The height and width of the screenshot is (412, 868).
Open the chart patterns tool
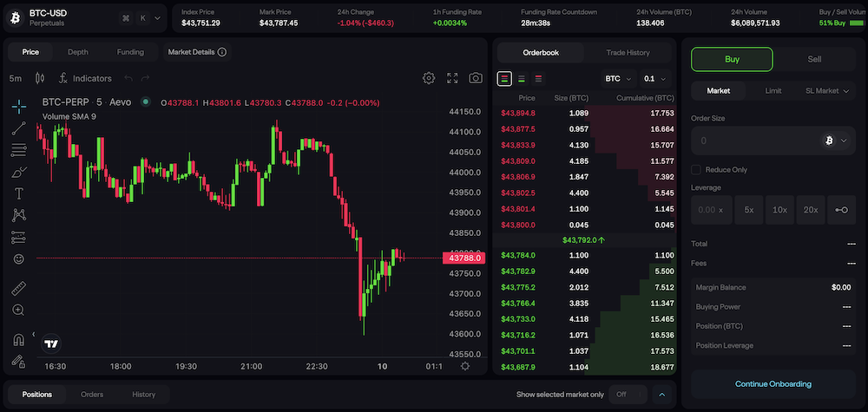(x=19, y=215)
